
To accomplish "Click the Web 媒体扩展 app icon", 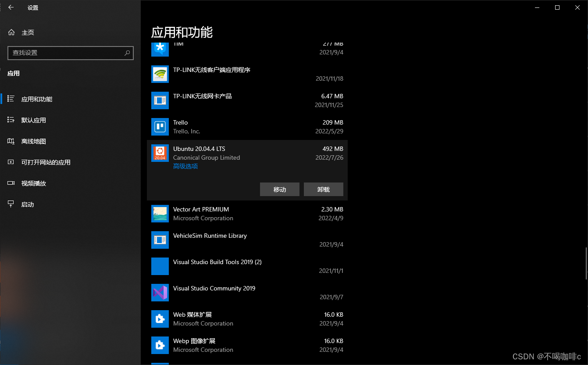I will click(160, 319).
